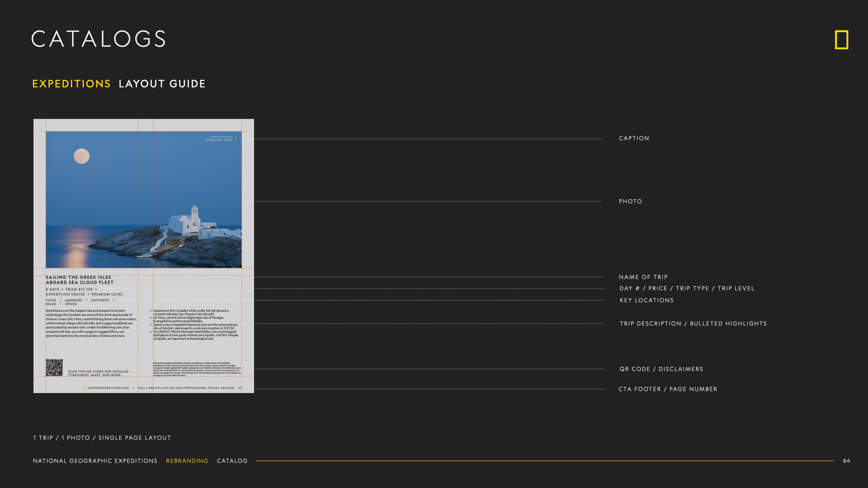
Task: Click the PHOTO annotation label
Action: [x=630, y=202]
